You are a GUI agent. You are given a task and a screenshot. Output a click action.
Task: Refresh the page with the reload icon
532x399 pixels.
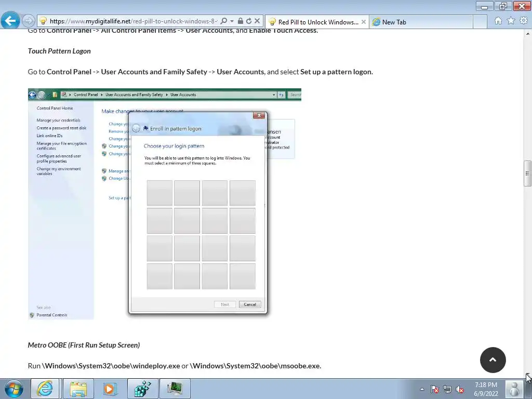249,21
